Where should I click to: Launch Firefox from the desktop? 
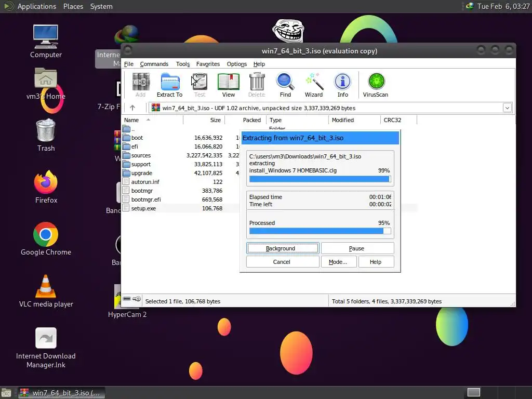tap(46, 187)
